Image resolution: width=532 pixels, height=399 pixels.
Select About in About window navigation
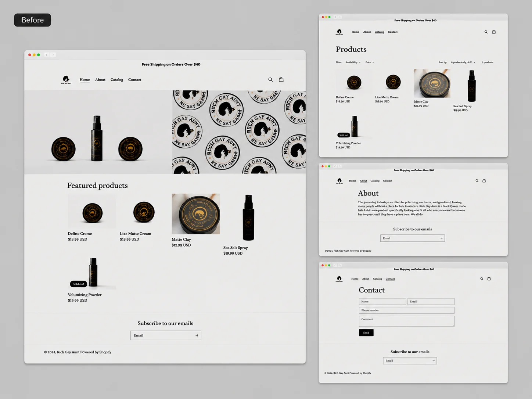363,181
